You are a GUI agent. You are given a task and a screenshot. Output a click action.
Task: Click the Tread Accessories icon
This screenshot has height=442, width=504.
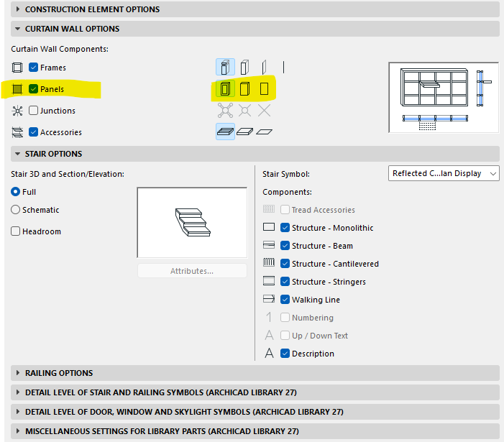(x=269, y=209)
